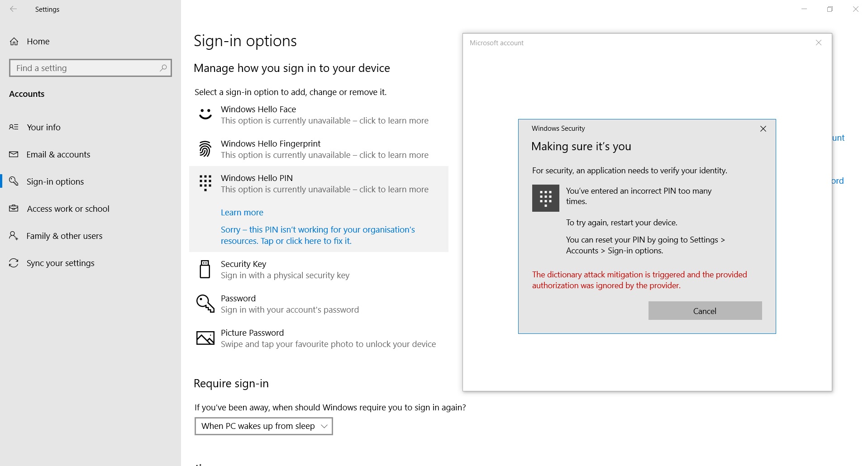Open Email & accounts section

[x=91, y=154]
